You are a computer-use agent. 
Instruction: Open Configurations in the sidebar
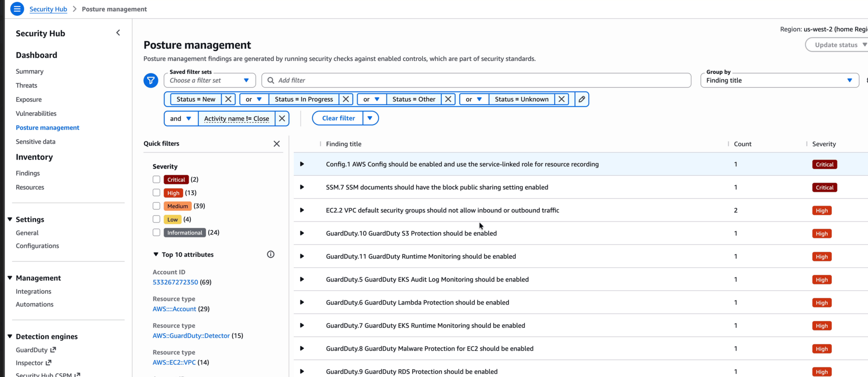click(38, 246)
